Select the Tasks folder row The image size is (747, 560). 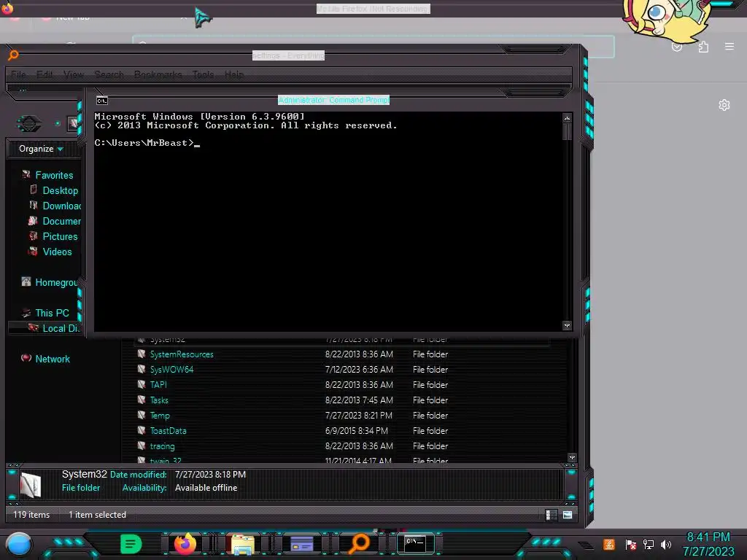coord(343,400)
